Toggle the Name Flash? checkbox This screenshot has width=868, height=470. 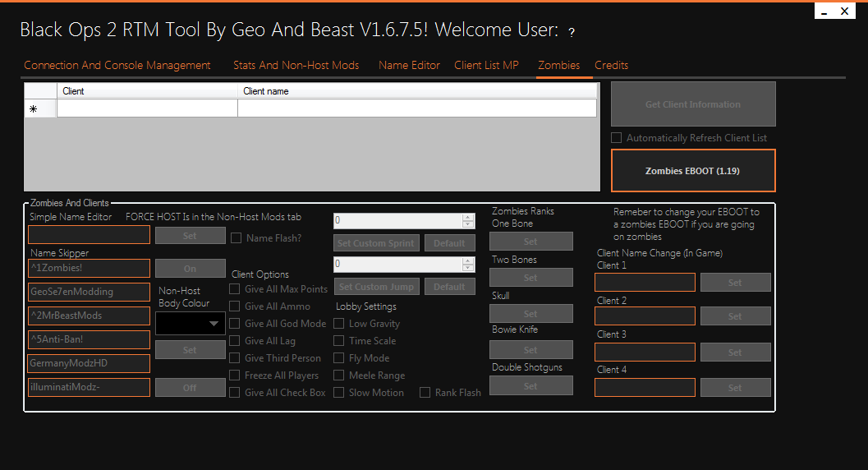coord(237,238)
